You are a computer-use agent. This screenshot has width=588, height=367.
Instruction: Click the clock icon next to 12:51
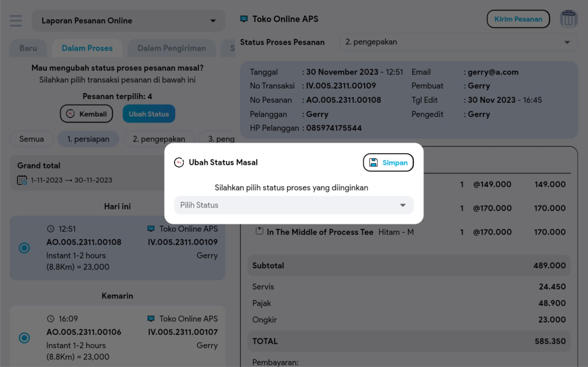(x=51, y=229)
